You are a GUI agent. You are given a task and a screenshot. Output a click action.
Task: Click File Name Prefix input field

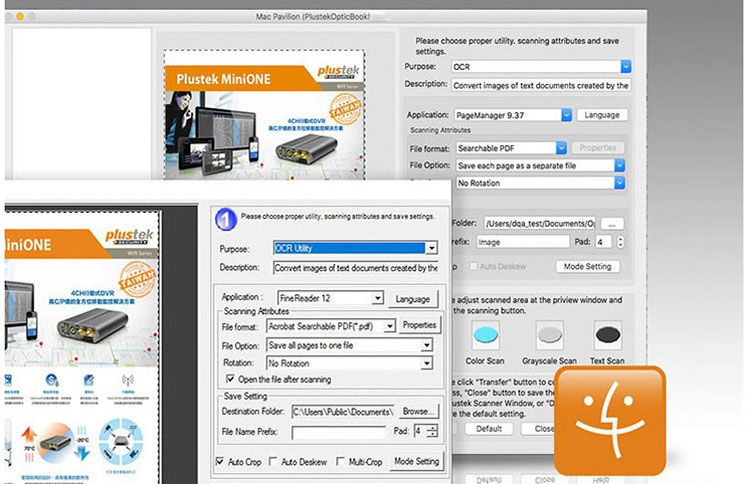coord(339,432)
